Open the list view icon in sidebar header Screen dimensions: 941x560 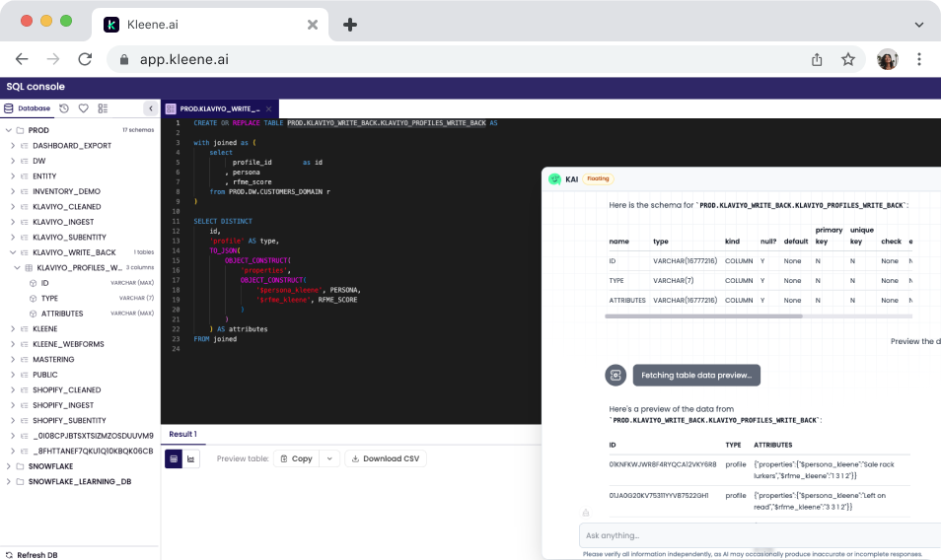tap(103, 108)
